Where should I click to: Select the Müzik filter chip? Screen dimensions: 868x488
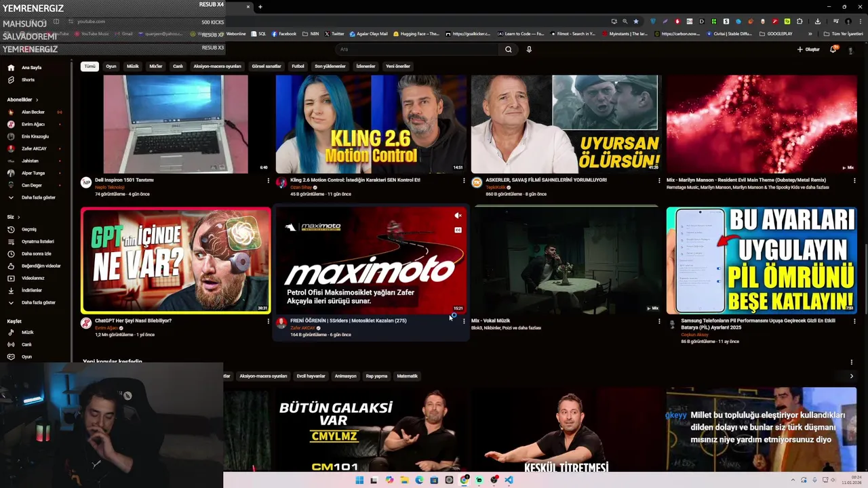pos(133,66)
